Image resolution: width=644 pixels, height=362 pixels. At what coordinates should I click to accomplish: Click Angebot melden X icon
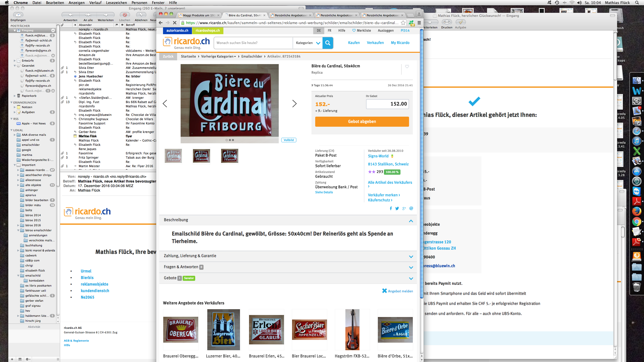coord(384,291)
